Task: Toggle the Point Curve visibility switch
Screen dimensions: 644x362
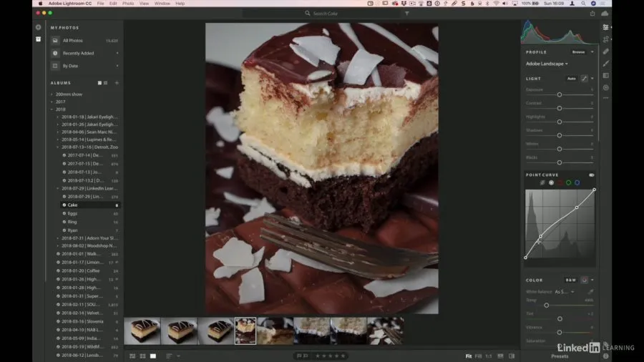Action: click(592, 175)
